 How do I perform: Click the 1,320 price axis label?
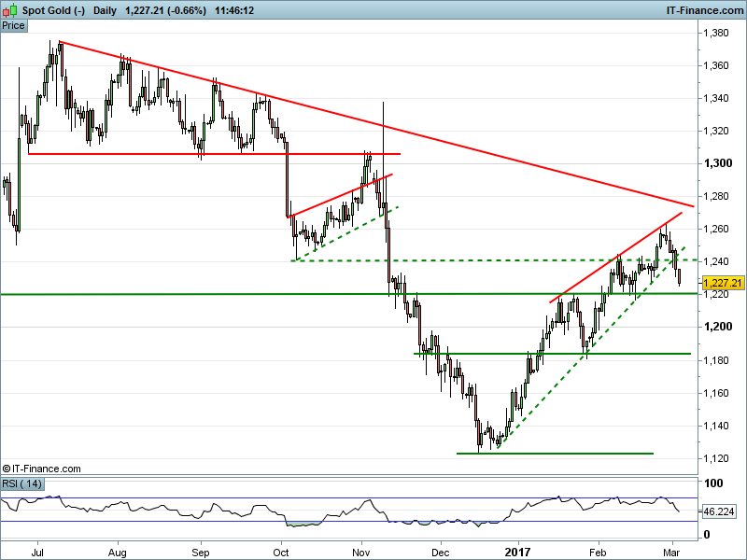click(x=716, y=131)
